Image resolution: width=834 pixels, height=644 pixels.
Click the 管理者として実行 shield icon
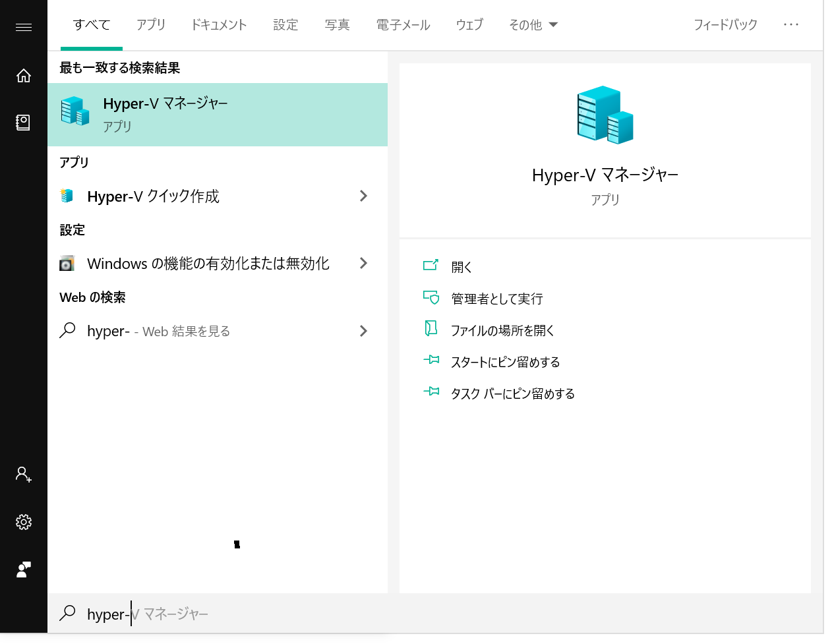(x=431, y=297)
